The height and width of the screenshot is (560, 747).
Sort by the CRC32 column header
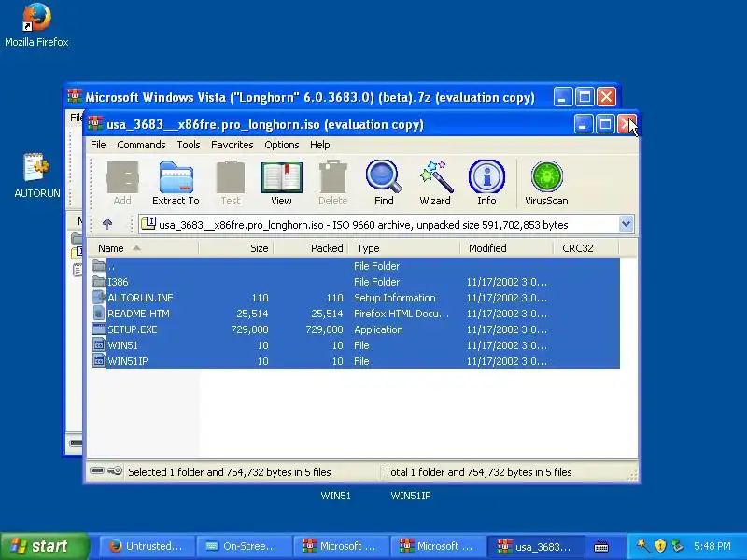tap(586, 248)
